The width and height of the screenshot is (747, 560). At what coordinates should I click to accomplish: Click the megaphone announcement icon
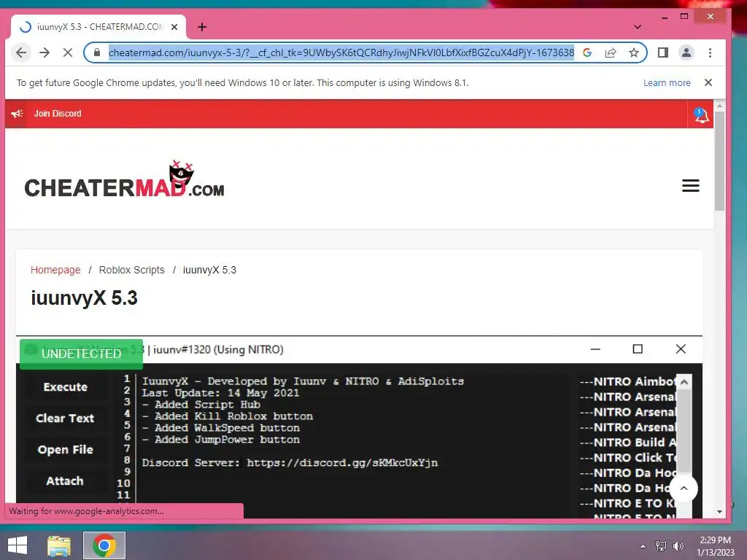(18, 113)
